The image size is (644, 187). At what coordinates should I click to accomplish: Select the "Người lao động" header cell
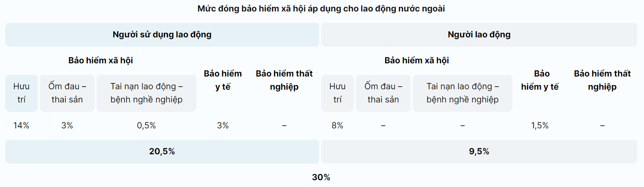pyautogui.click(x=479, y=35)
